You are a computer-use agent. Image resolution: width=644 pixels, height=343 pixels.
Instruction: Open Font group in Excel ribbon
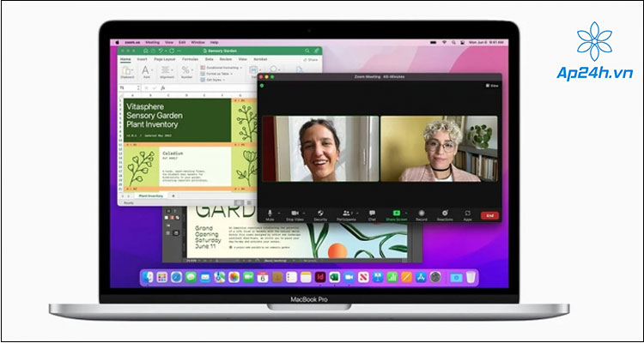pos(146,72)
